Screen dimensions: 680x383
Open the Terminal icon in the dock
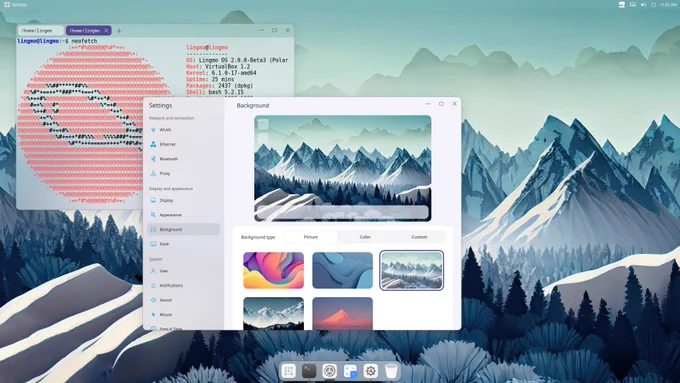pos(309,371)
